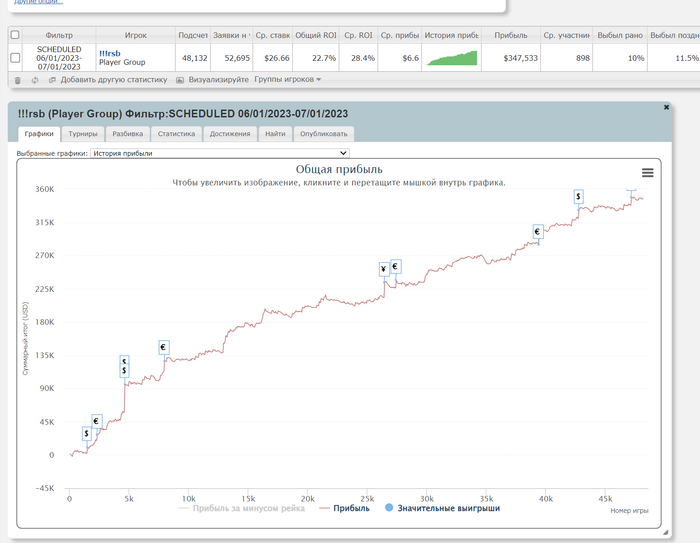Switch to the 'Графики' tab
The height and width of the screenshot is (543, 700).
pos(39,134)
